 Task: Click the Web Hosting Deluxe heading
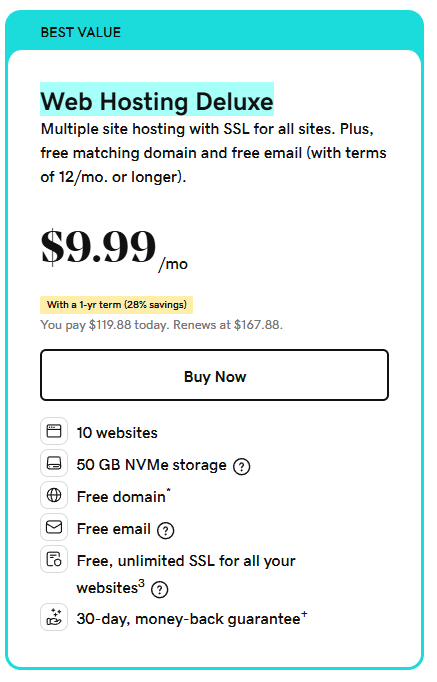(157, 101)
